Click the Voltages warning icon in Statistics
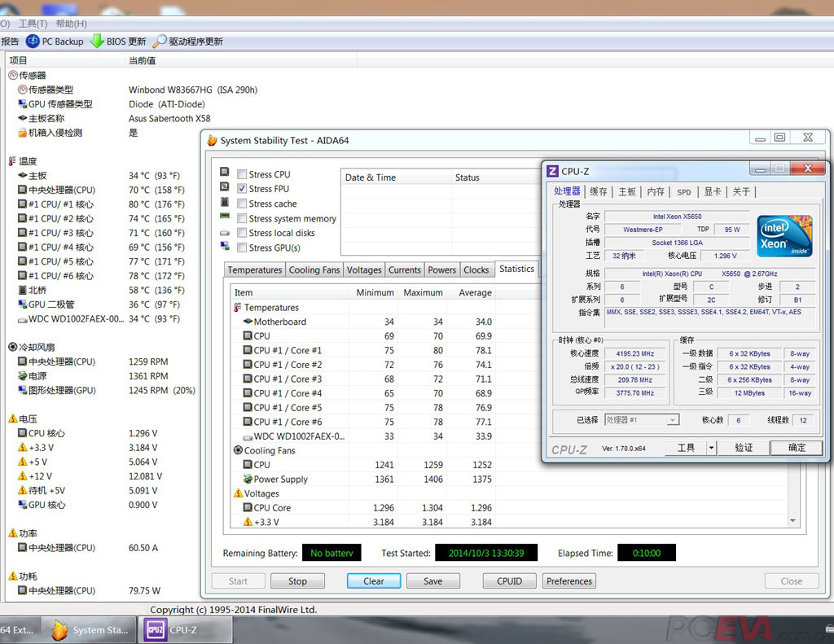The height and width of the screenshot is (644, 834). click(x=239, y=493)
